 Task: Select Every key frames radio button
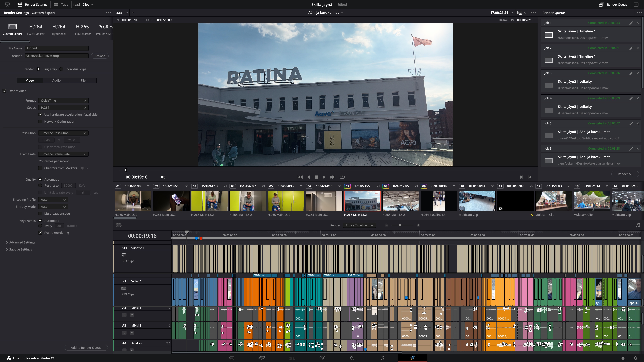coord(40,226)
